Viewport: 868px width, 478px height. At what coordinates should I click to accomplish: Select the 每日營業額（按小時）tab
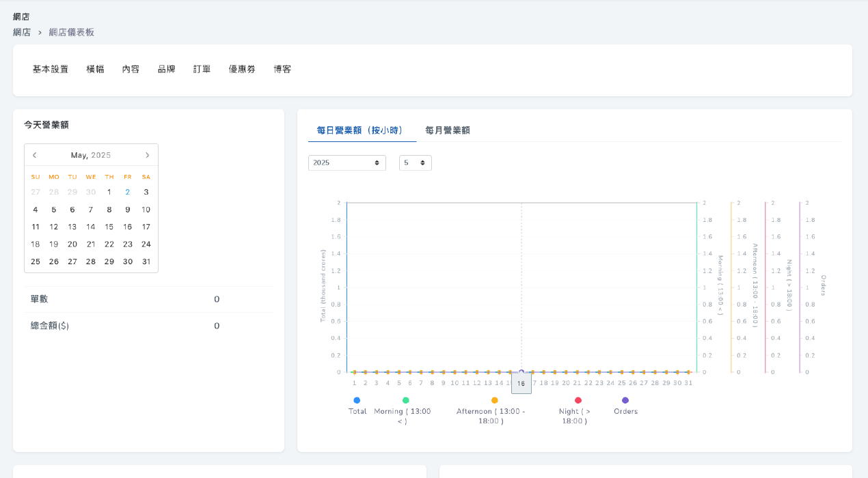pyautogui.click(x=362, y=130)
